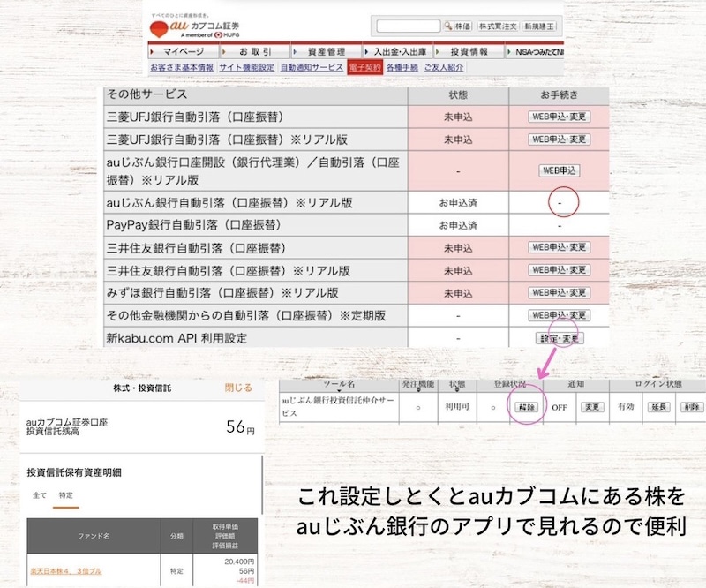The image size is (706, 588).
Task: Sort by ツール名 column arrow
Action: coord(339,390)
